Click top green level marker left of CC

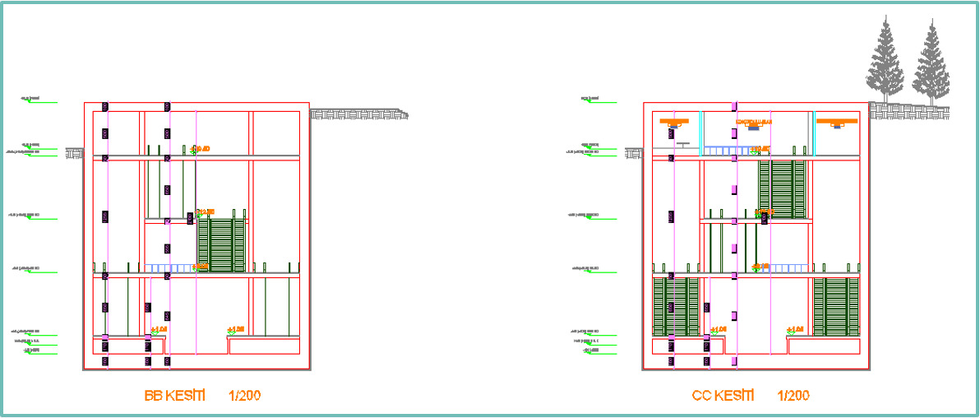coord(599,101)
